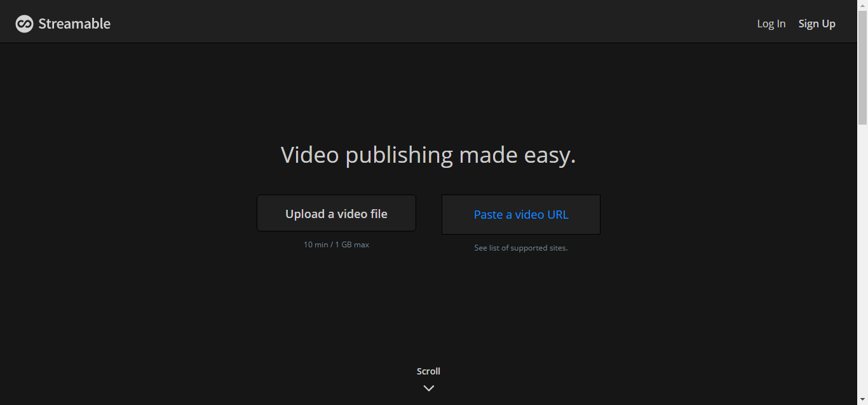Click the word 'made' in headline
Viewport: 868px width, 405px height.
click(x=488, y=154)
